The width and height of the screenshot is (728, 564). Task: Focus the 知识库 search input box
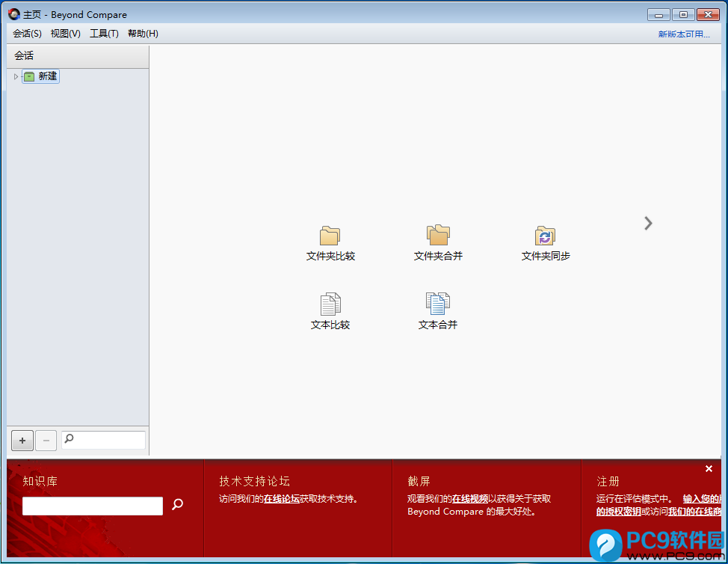click(x=93, y=506)
